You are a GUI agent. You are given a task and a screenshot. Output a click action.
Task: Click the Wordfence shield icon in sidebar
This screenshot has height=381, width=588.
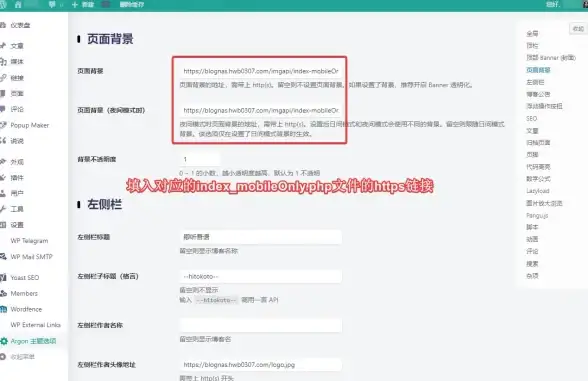tap(4, 309)
